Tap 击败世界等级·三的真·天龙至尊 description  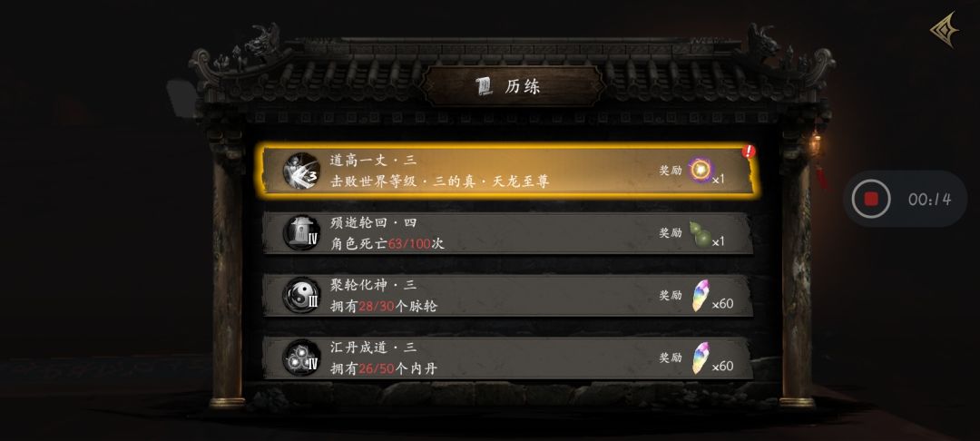pos(440,181)
